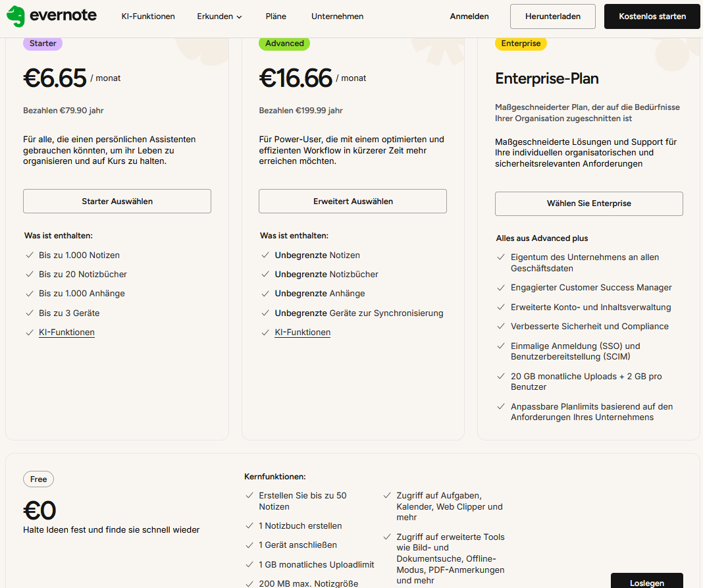The image size is (703, 588).
Task: Click the €0 Free plan price
Action: tap(39, 510)
